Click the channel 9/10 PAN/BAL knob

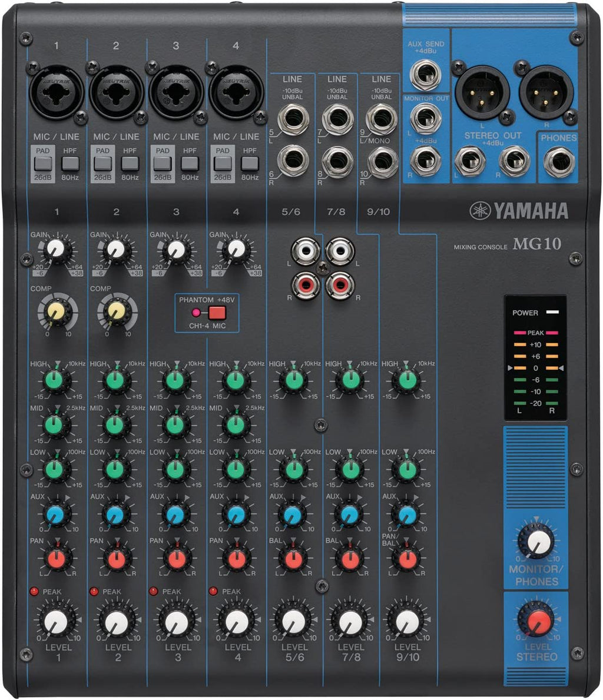coord(407,558)
